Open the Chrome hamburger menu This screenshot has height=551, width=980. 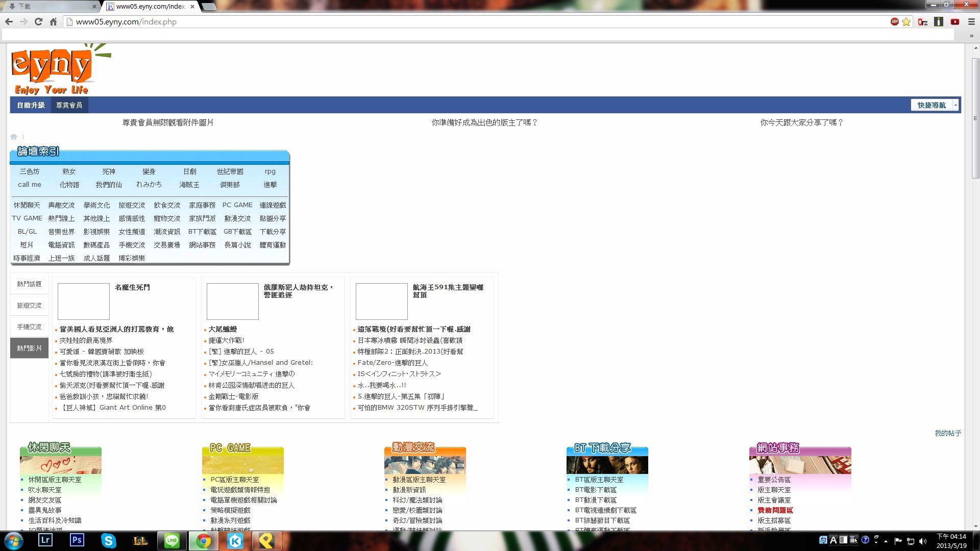click(x=971, y=21)
